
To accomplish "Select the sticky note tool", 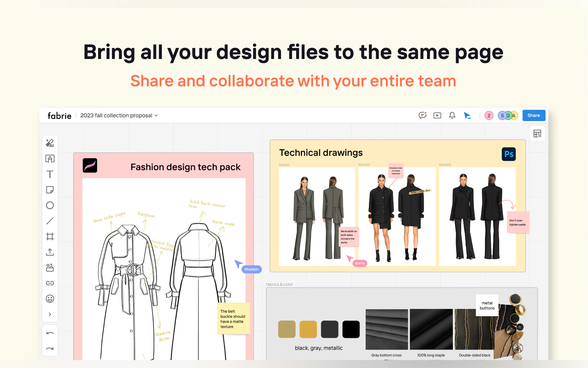I will (50, 190).
